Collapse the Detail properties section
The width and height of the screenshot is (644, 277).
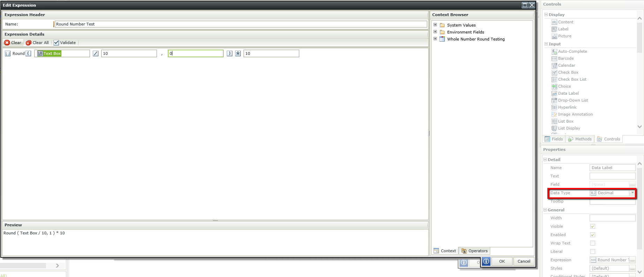(545, 159)
